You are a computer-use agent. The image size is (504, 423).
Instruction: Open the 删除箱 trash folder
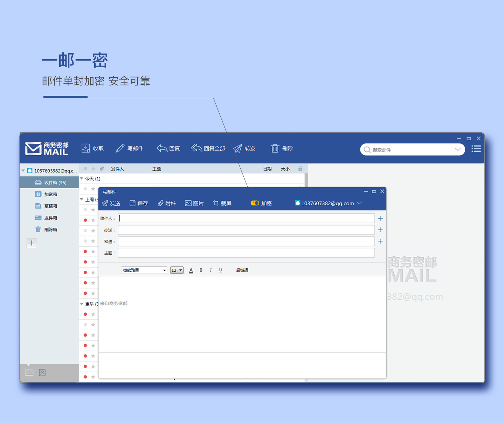click(49, 230)
